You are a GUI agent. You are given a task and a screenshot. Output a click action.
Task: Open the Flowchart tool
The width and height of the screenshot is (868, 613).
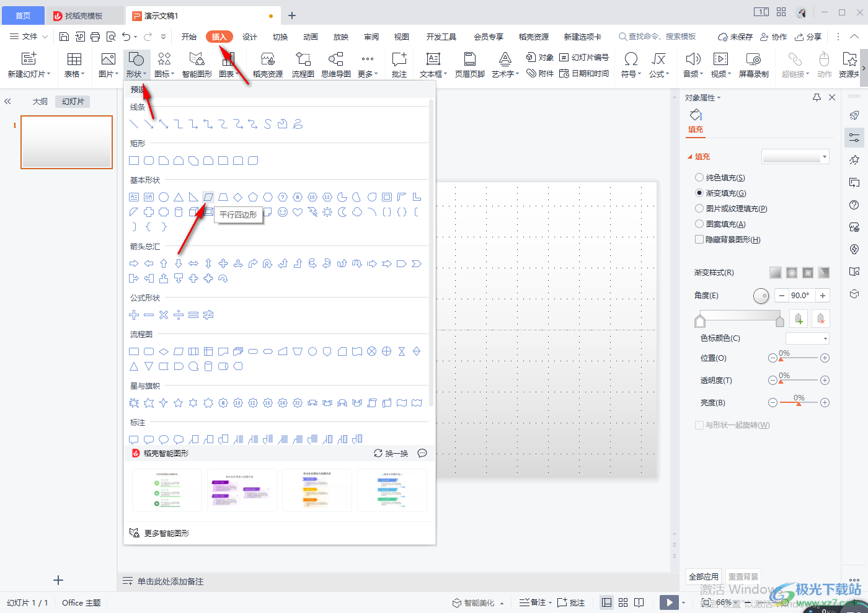[303, 64]
